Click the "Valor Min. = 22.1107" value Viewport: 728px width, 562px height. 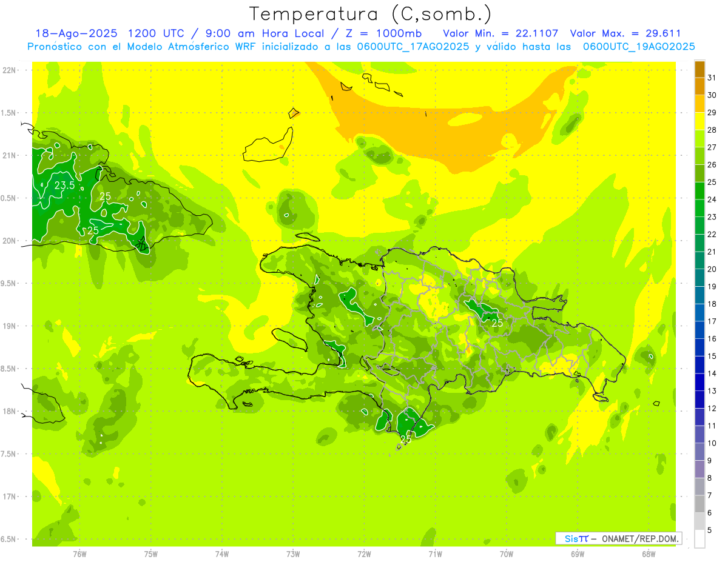500,33
